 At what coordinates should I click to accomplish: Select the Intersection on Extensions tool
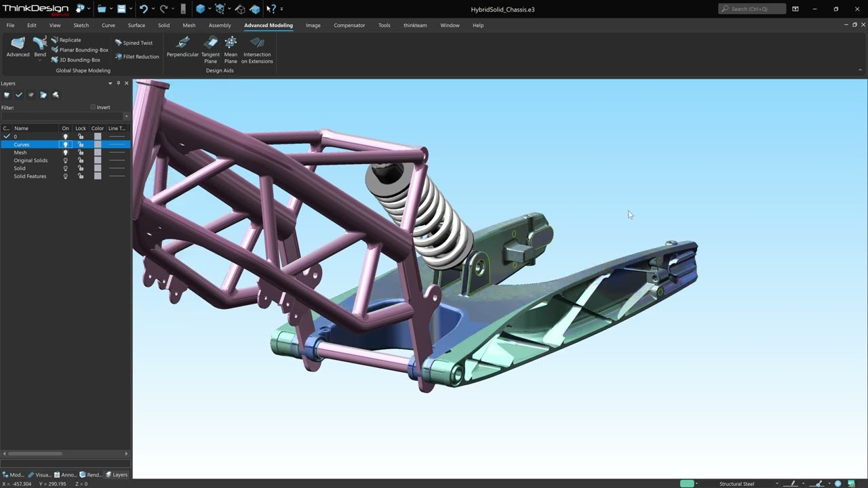click(257, 50)
